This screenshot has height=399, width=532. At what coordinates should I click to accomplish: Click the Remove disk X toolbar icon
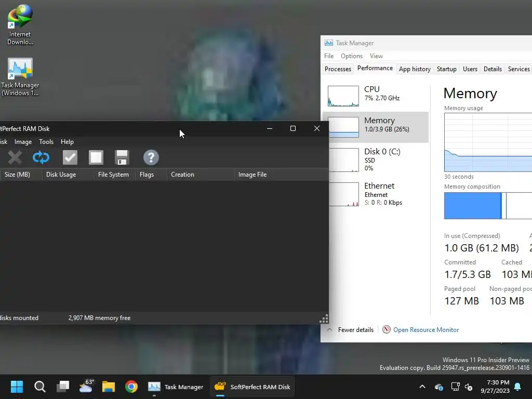15,157
